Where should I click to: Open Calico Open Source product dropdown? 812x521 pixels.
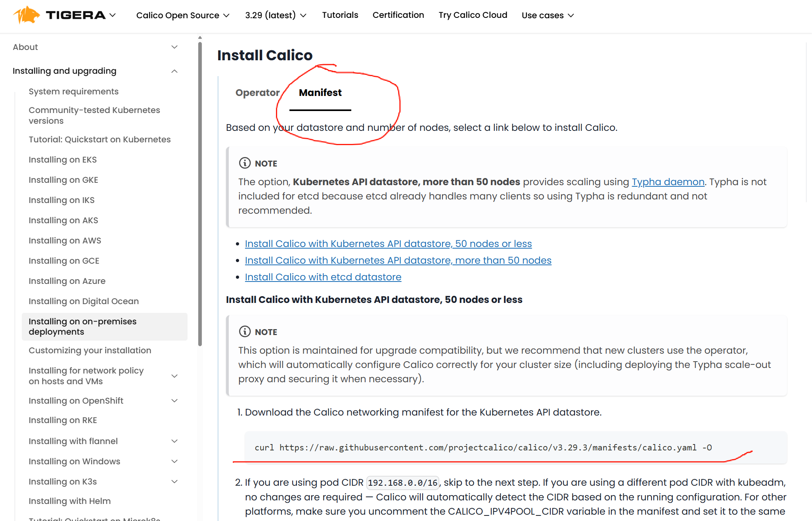point(183,15)
